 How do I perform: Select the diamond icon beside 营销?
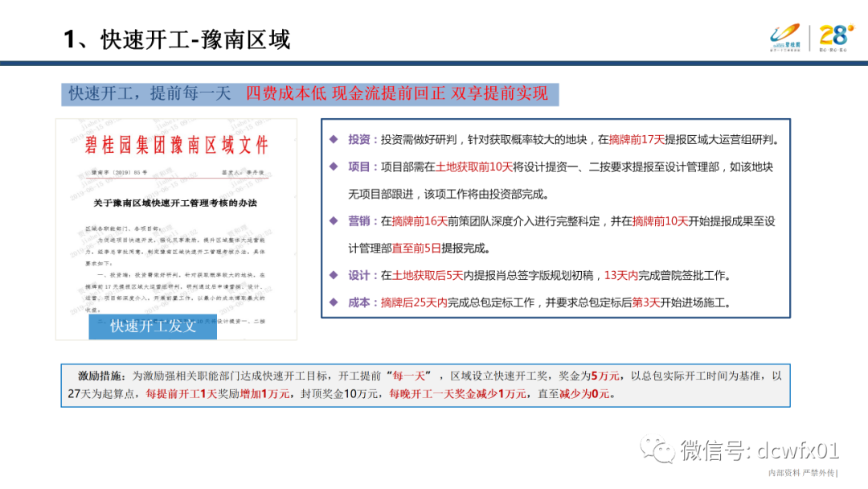coord(333,220)
